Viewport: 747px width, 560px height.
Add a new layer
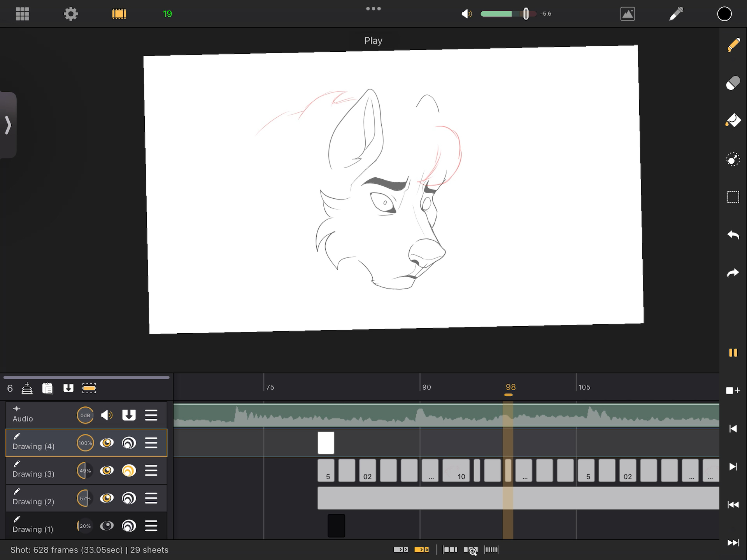click(27, 388)
